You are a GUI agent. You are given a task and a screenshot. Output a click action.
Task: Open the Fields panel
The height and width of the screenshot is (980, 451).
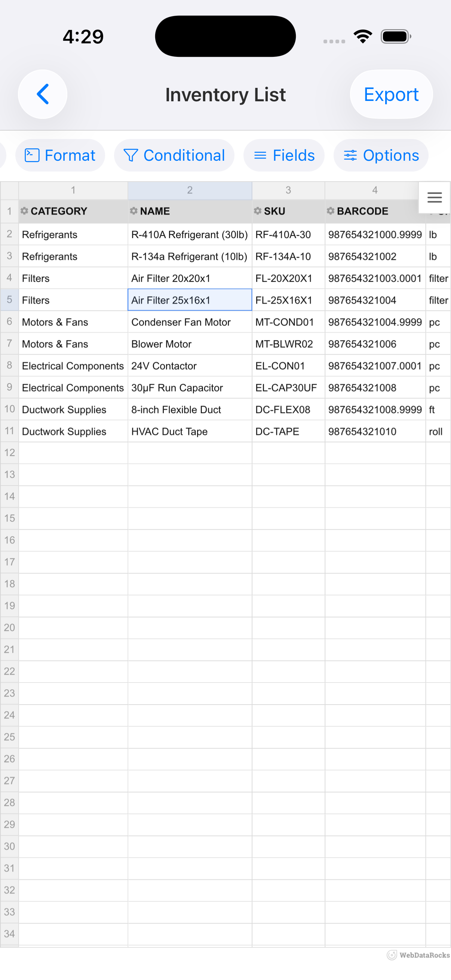pos(283,155)
